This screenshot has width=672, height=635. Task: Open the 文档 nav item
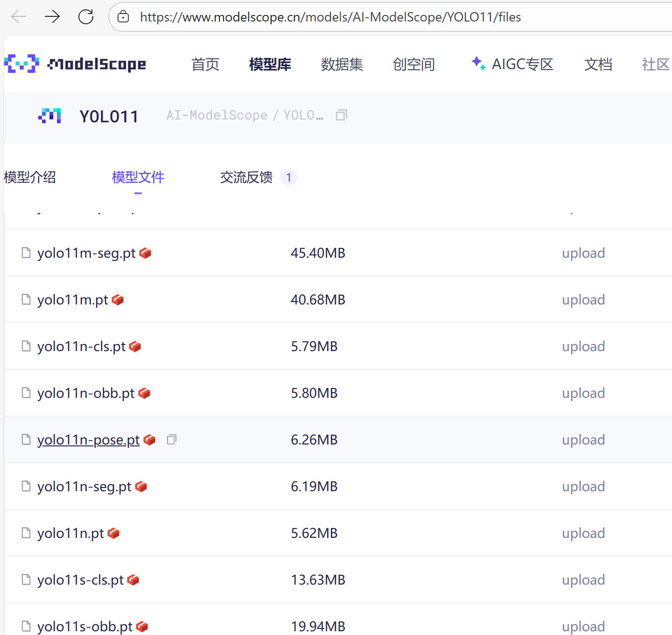[x=598, y=64]
